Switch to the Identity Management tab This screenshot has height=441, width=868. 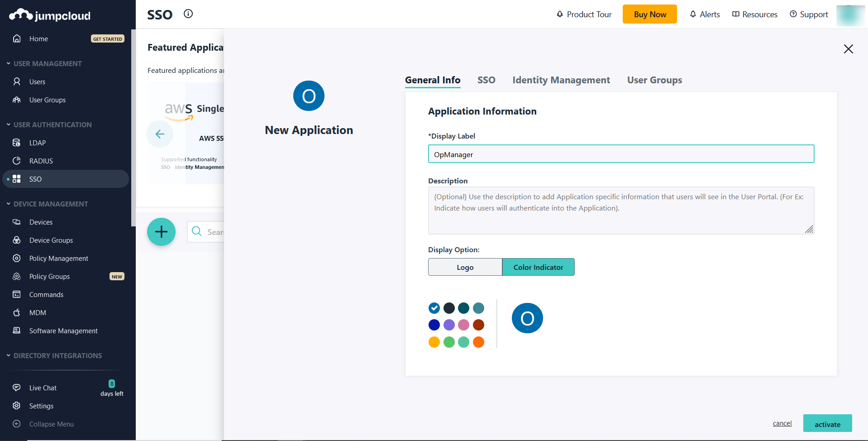tap(561, 80)
